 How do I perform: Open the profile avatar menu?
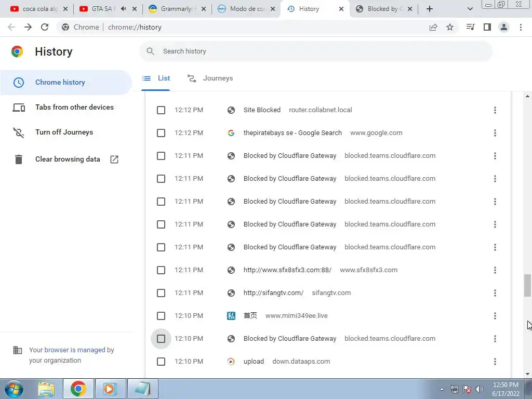(504, 27)
